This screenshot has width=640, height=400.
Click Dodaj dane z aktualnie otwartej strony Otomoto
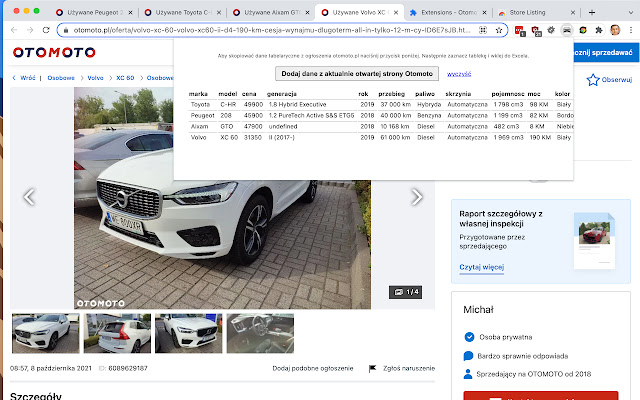click(x=357, y=73)
